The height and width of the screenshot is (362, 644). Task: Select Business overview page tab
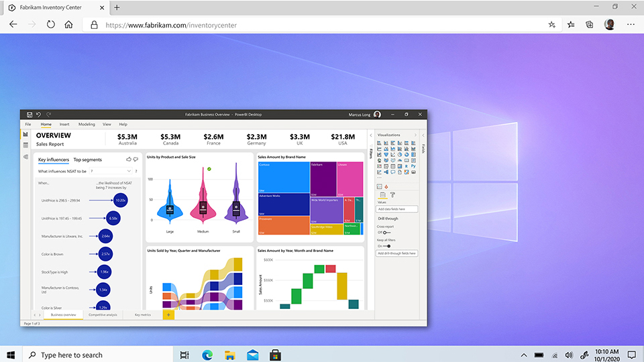(x=63, y=315)
